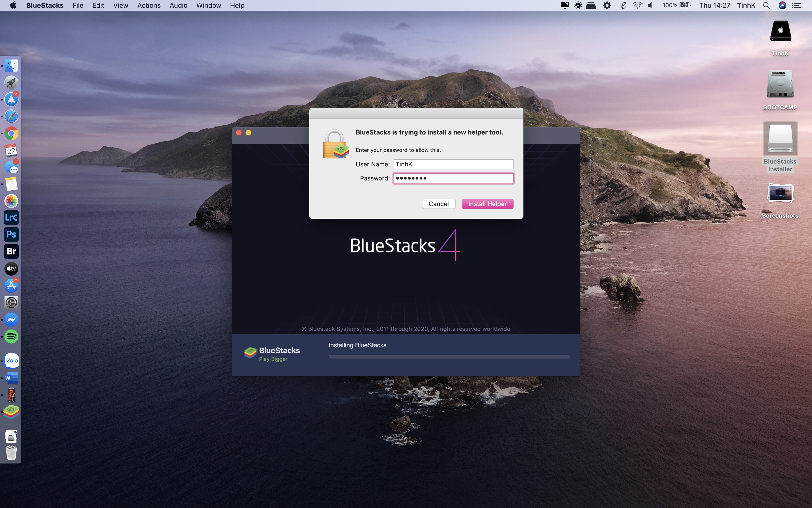The width and height of the screenshot is (812, 508).
Task: Close the BlueStacks installer window
Action: (x=239, y=133)
